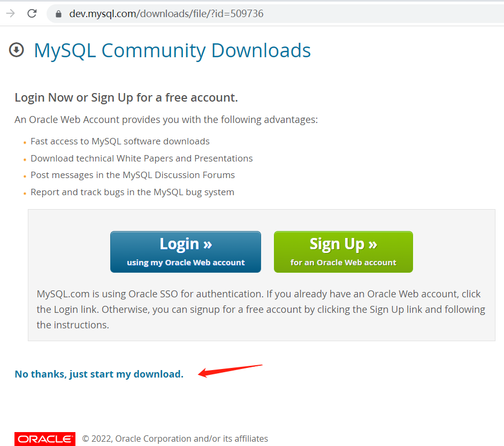Click the 2022 Oracle Corporation copyright text
The image size is (504, 446).
pyautogui.click(x=175, y=439)
